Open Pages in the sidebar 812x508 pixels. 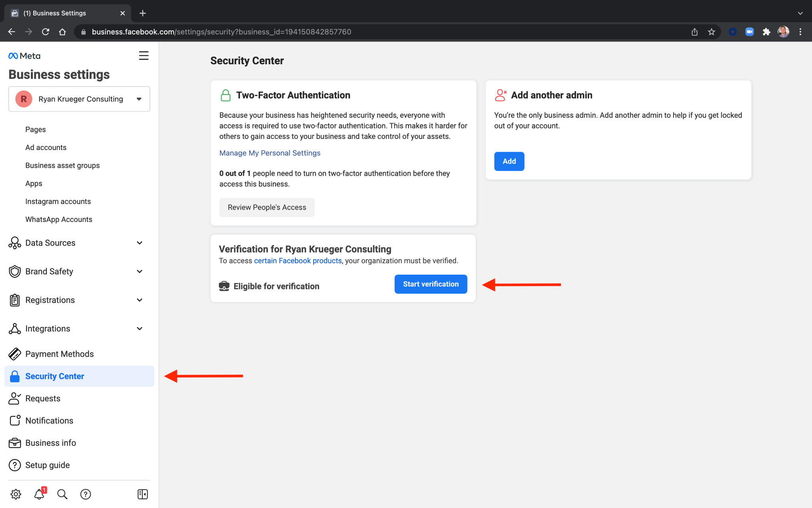click(35, 129)
